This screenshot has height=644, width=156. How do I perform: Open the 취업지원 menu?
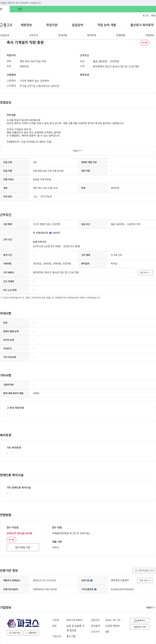pyautogui.click(x=52, y=25)
